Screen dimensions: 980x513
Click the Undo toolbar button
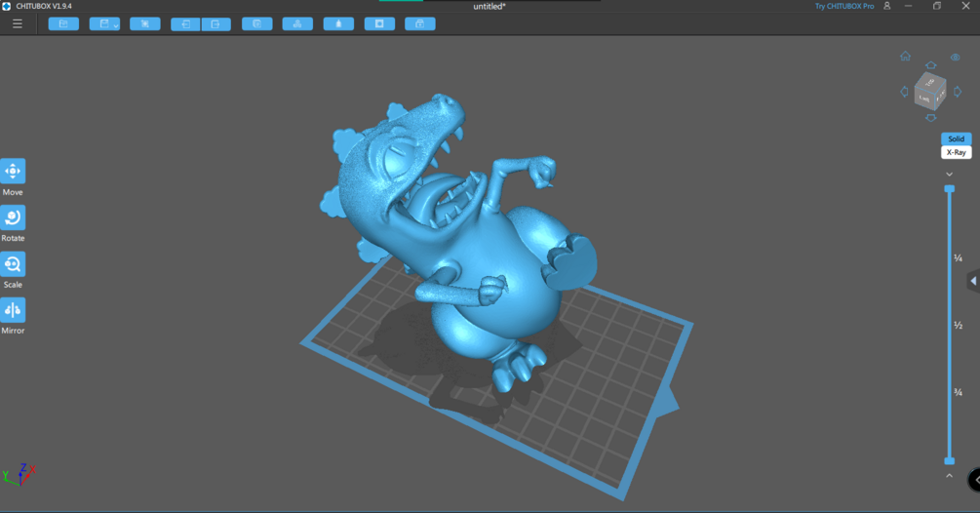pyautogui.click(x=185, y=24)
